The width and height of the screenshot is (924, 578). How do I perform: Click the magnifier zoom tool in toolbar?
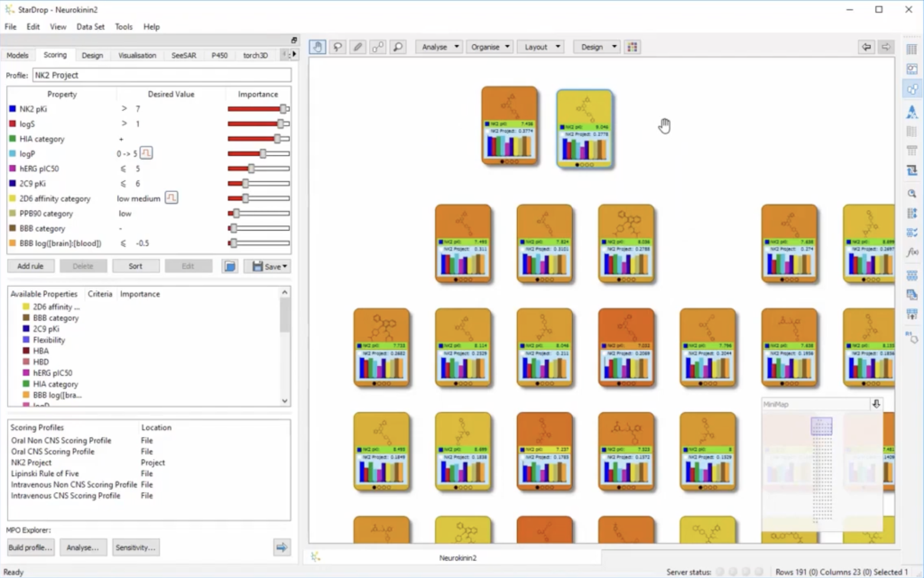[397, 47]
